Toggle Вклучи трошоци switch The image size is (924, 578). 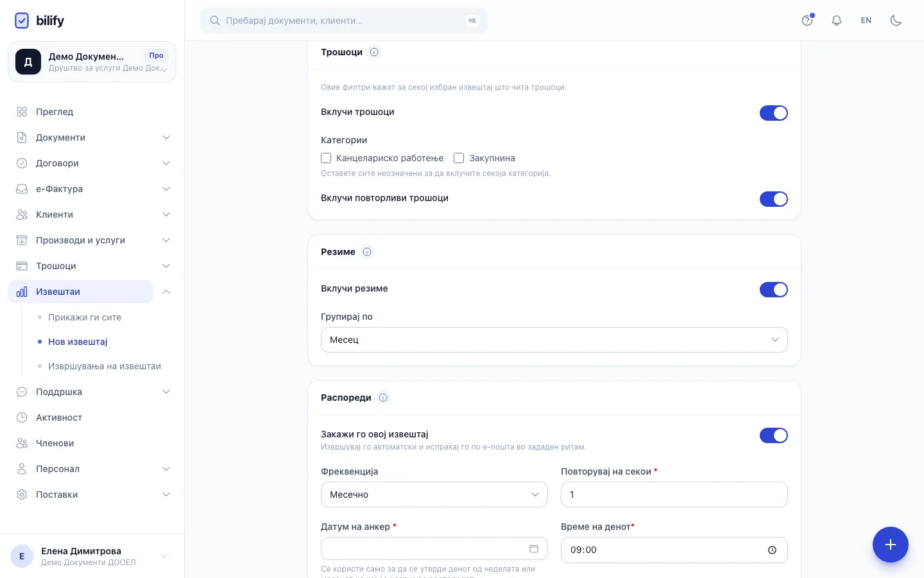(774, 113)
